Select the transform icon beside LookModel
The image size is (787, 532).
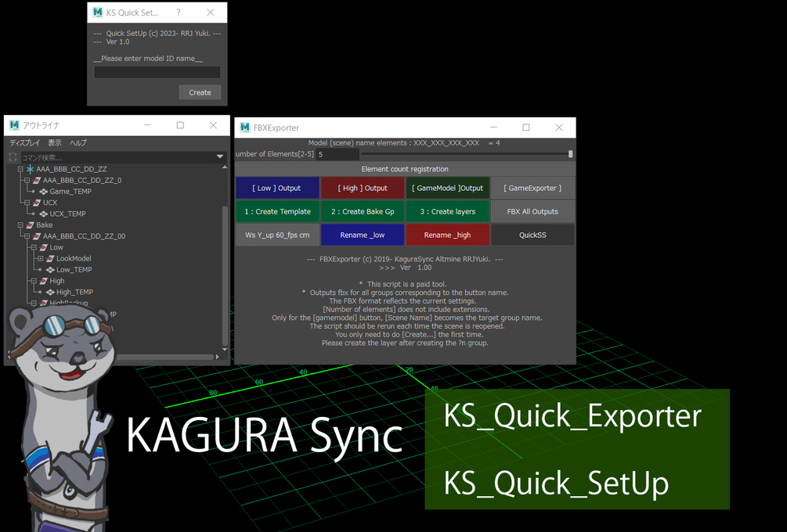pyautogui.click(x=50, y=258)
